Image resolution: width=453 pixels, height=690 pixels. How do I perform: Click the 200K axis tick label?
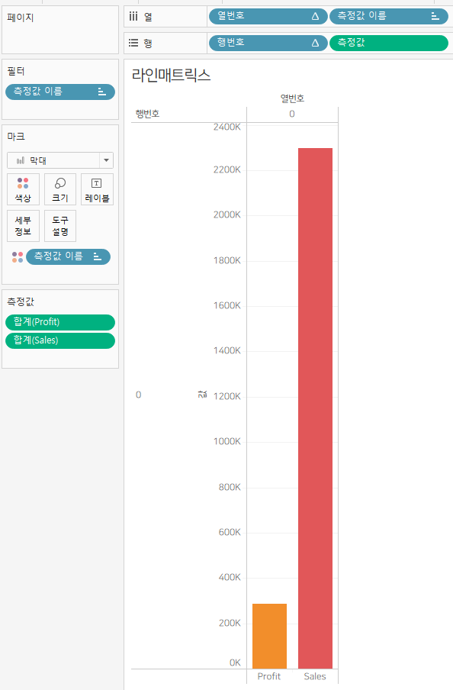(x=230, y=623)
